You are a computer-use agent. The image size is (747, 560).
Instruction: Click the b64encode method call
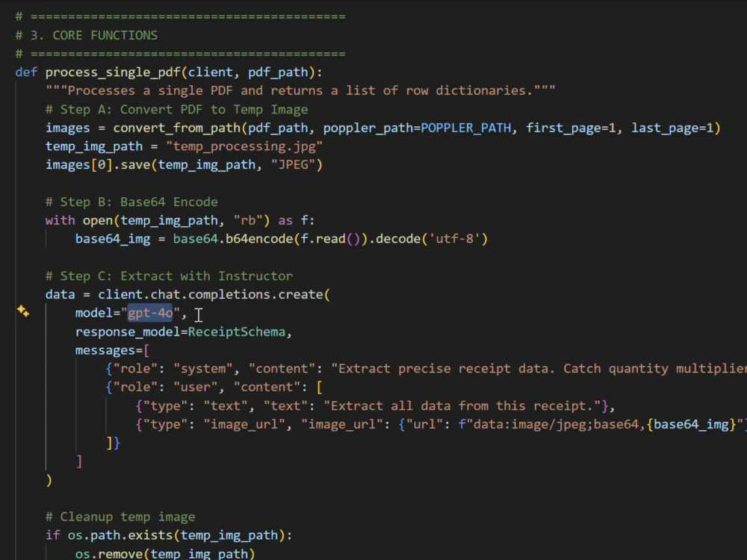coord(259,239)
